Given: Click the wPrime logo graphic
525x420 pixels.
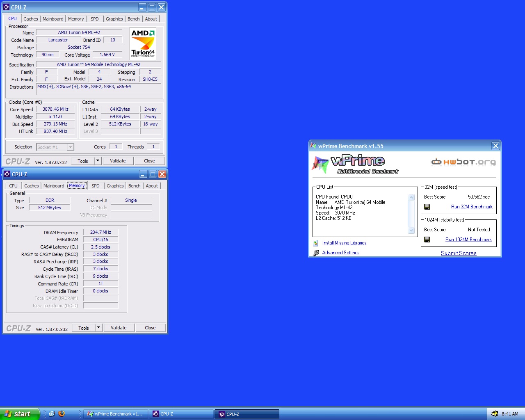Looking at the screenshot, I should coord(355,164).
